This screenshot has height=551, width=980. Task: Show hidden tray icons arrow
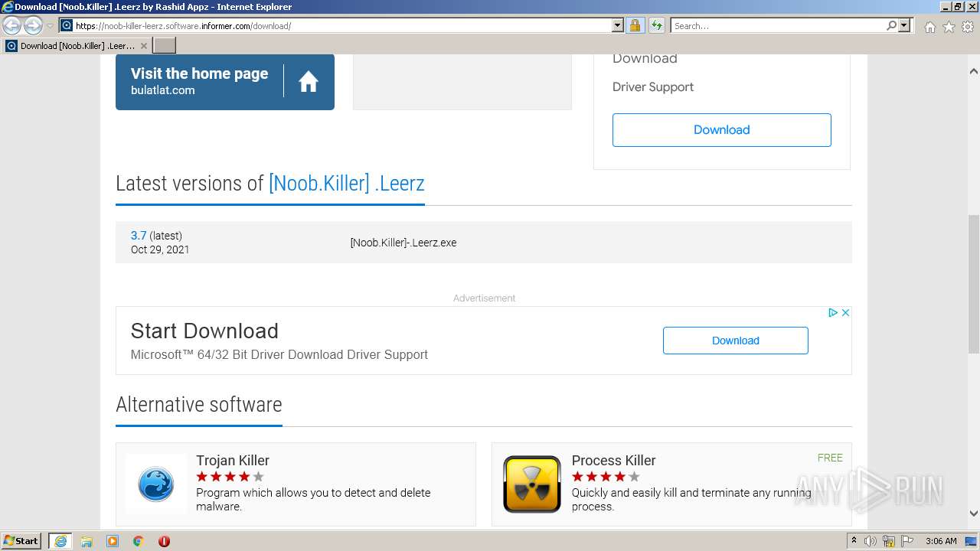pos(854,541)
